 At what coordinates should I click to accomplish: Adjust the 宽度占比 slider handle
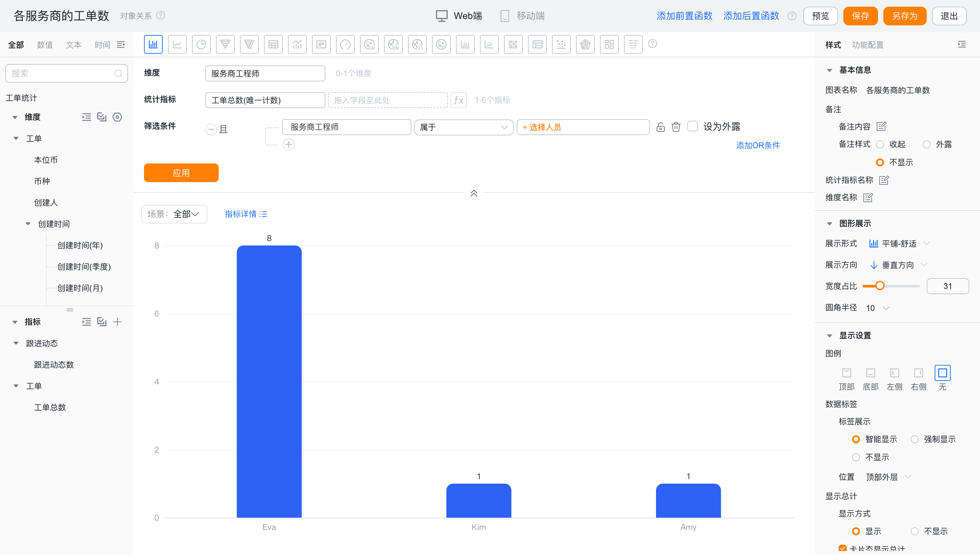coord(879,286)
